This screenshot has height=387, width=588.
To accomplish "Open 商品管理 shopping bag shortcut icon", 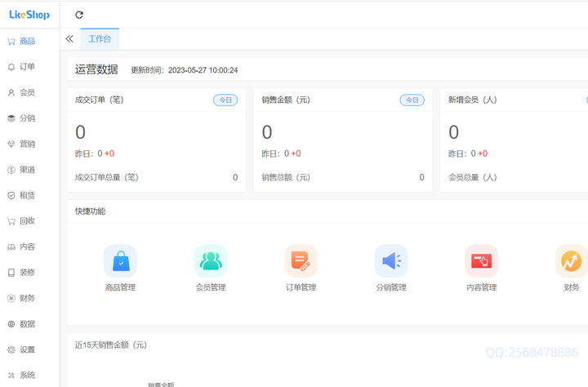I will tap(120, 261).
